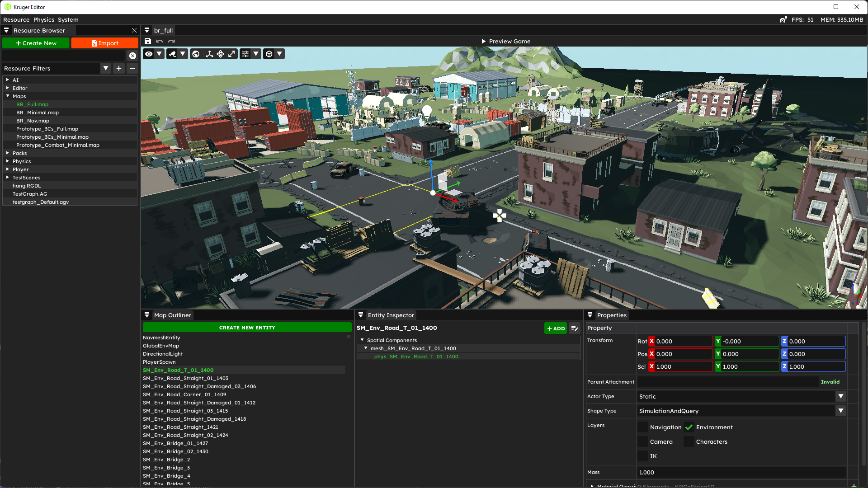Open the Resource menu

(16, 19)
